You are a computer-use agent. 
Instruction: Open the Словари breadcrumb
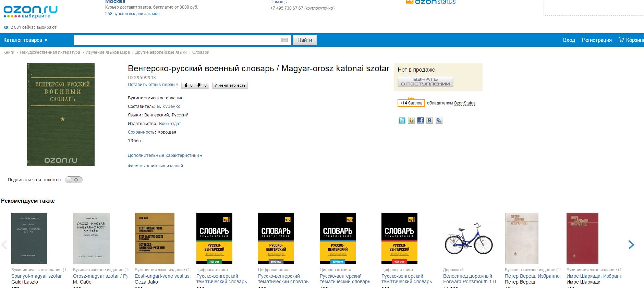pos(201,52)
